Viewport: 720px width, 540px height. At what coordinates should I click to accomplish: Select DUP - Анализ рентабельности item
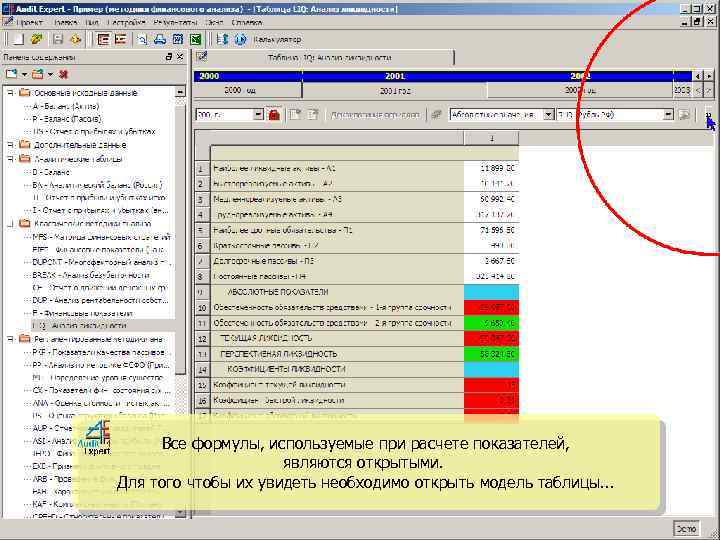pos(101,300)
